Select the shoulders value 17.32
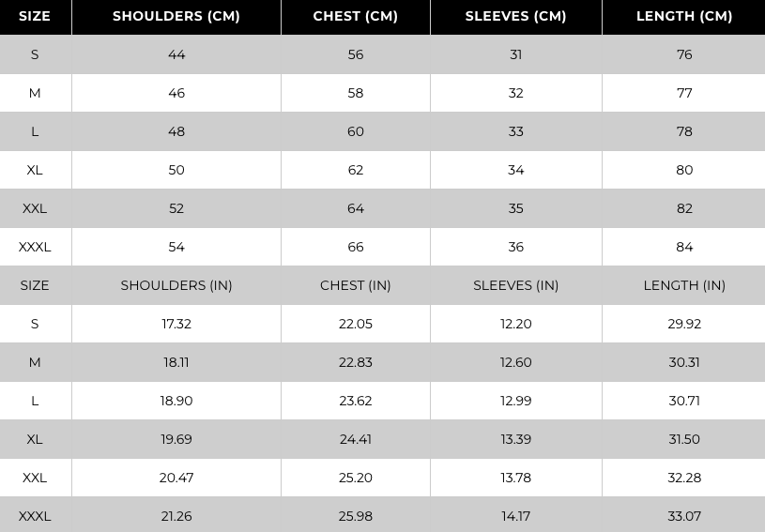The width and height of the screenshot is (765, 532). point(176,324)
